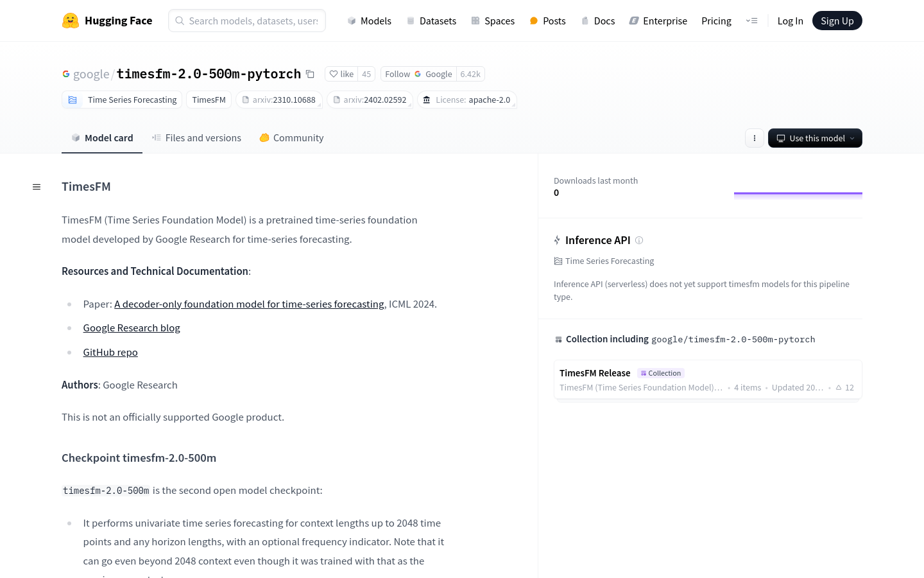Open Time Series Forecasting link under Inference API
Screen dimensions: 924x578
coord(604,261)
